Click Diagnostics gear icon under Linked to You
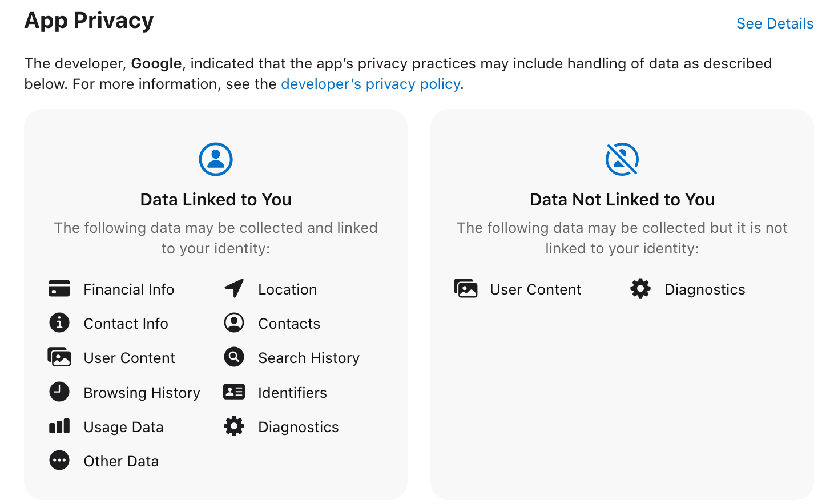This screenshot has width=838, height=504. point(234,426)
